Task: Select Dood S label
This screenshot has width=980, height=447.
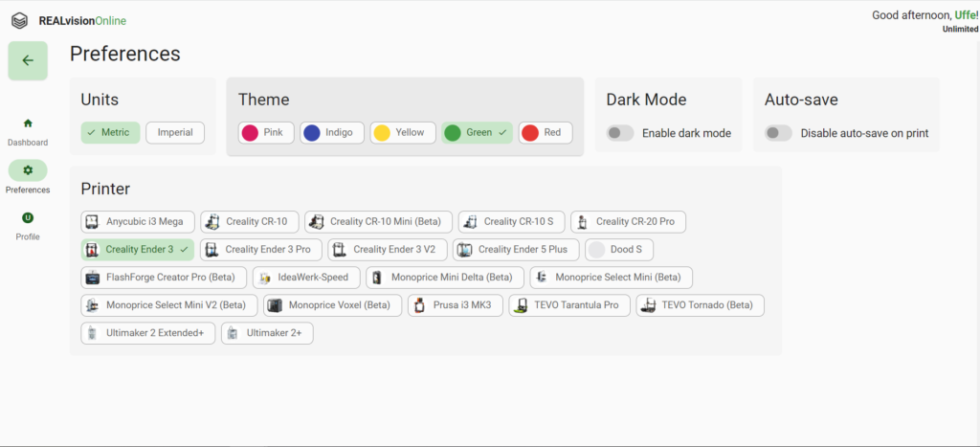Action: 626,250
